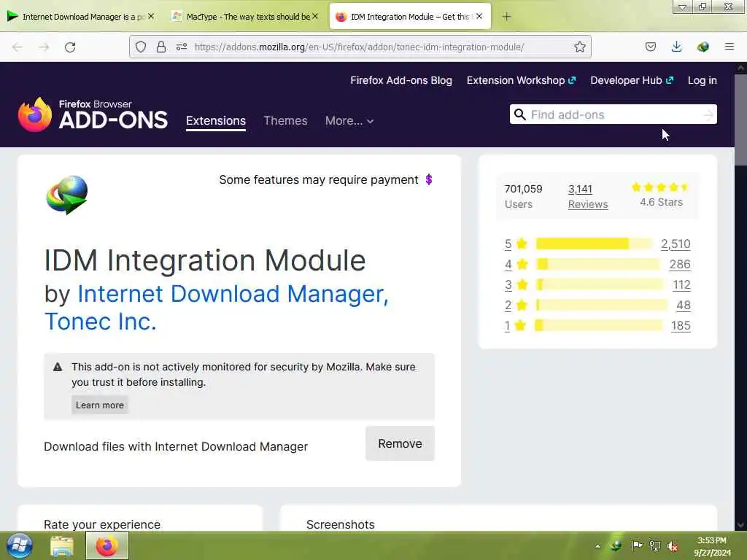Expand the More... dropdown menu

349,121
